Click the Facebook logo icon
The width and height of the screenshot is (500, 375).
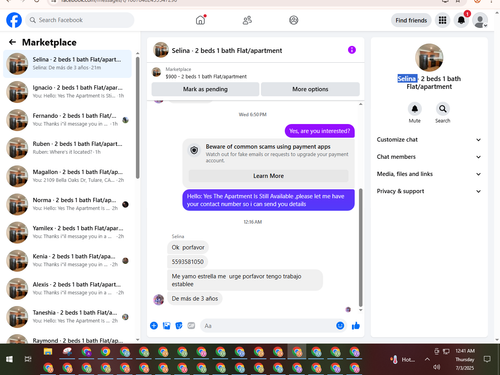point(14,20)
